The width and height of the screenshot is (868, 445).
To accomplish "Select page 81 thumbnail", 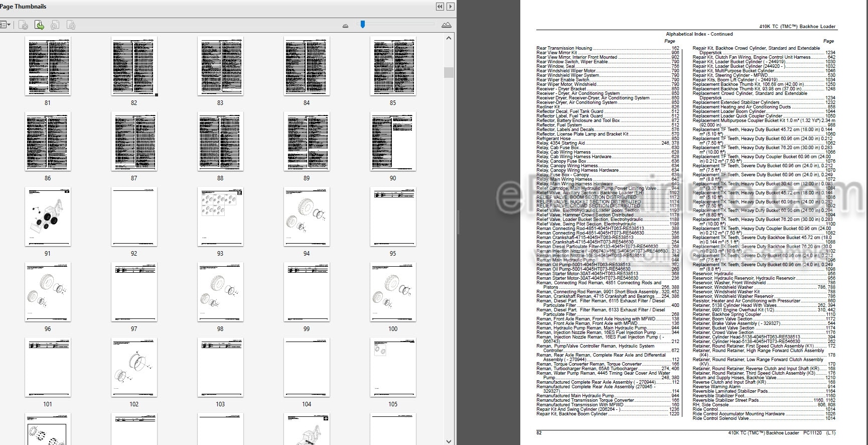I will point(48,66).
